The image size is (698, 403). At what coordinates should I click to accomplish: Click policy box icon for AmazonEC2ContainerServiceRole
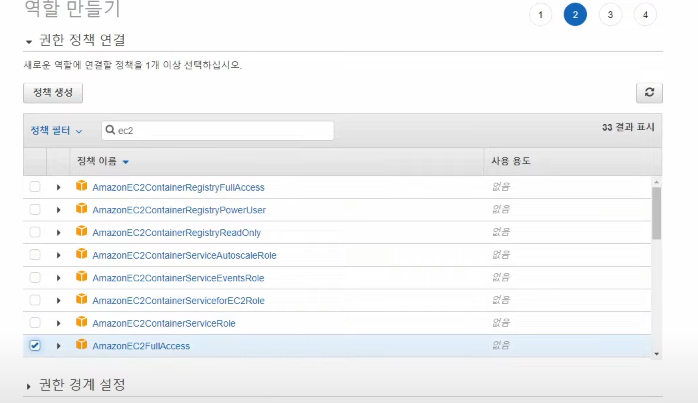pyautogui.click(x=81, y=322)
